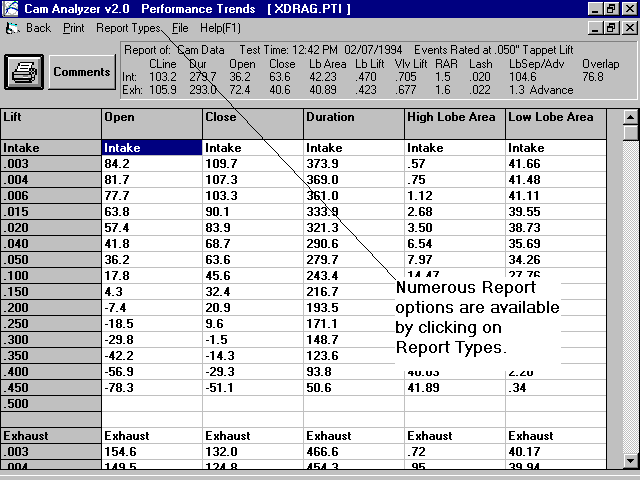Click Exhaust Duration value 466.6
This screenshot has width=640, height=480.
click(354, 452)
